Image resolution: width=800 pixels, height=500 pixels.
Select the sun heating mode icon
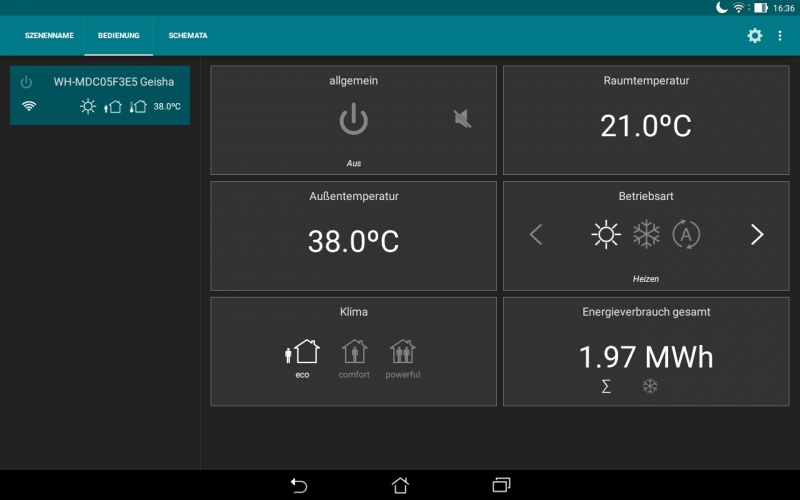605,234
